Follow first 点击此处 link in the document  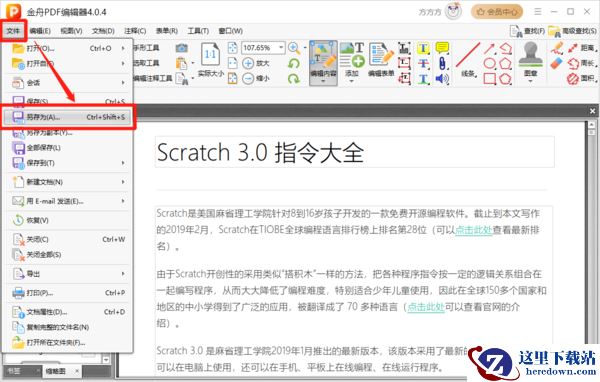(473, 230)
